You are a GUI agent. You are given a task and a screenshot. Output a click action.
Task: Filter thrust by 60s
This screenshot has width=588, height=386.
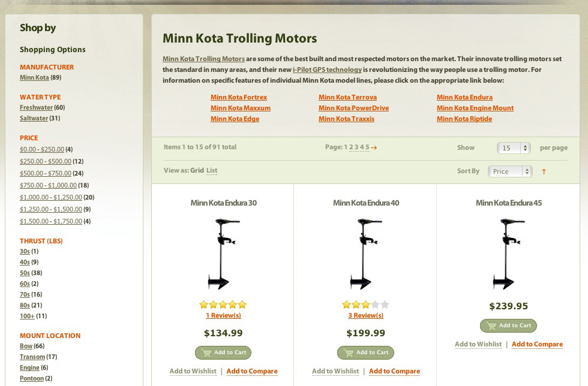pos(25,284)
